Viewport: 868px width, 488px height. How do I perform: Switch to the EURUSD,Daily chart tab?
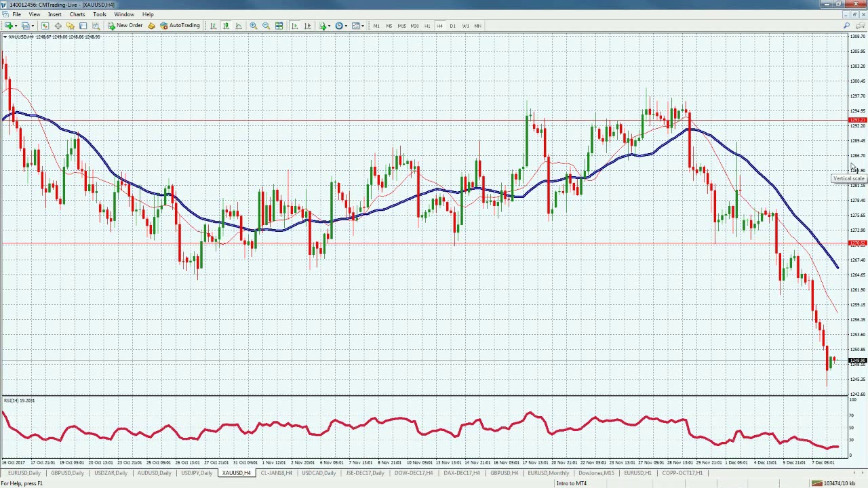(x=23, y=473)
